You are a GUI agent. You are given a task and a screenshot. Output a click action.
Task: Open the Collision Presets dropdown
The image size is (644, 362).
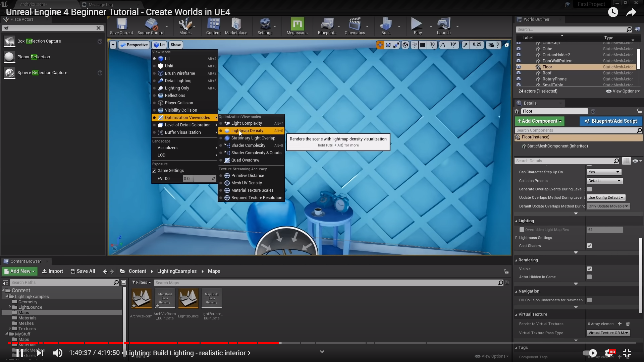[605, 181]
